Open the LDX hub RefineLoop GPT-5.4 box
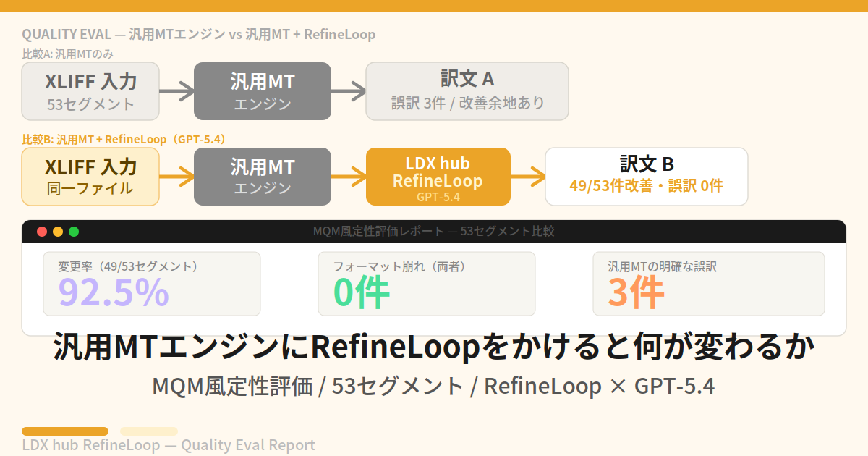868x456 pixels. (x=438, y=177)
